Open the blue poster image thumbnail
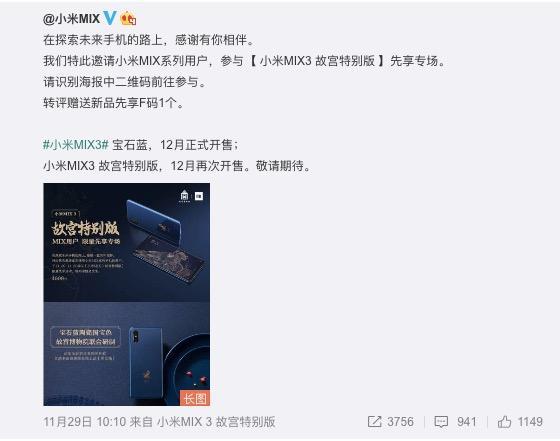The image size is (560, 441). tap(126, 294)
